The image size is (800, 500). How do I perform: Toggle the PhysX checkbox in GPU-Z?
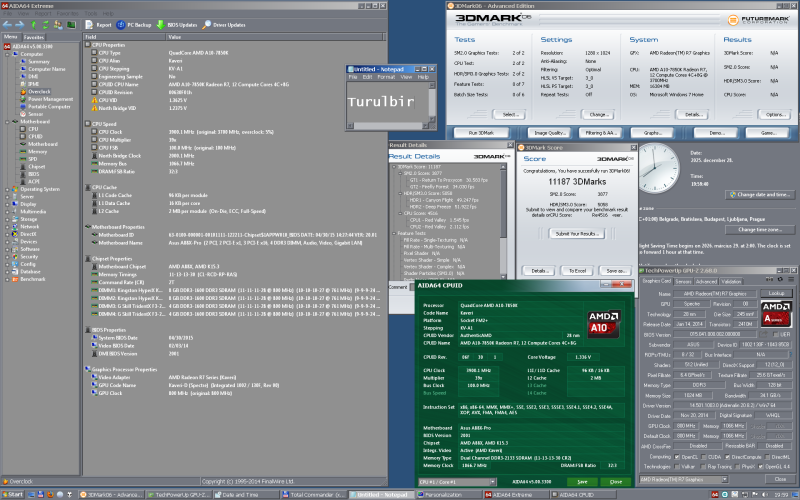[x=737, y=466]
